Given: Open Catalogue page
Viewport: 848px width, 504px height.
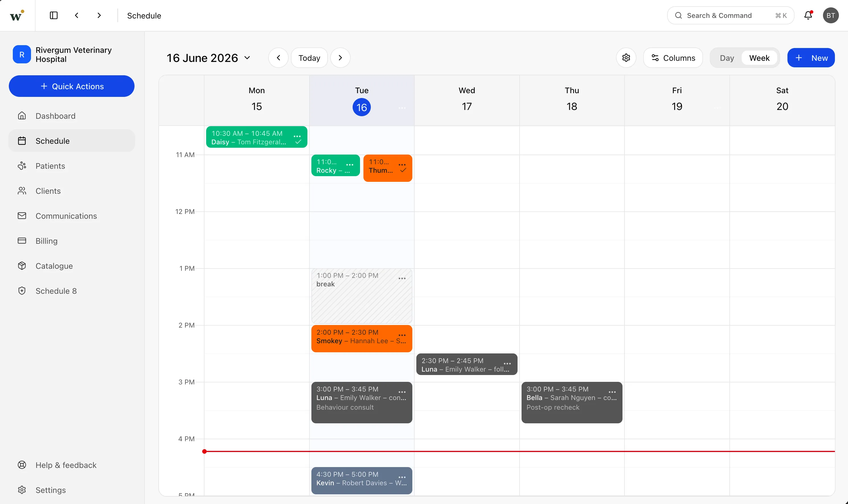Looking at the screenshot, I should pos(72,266).
